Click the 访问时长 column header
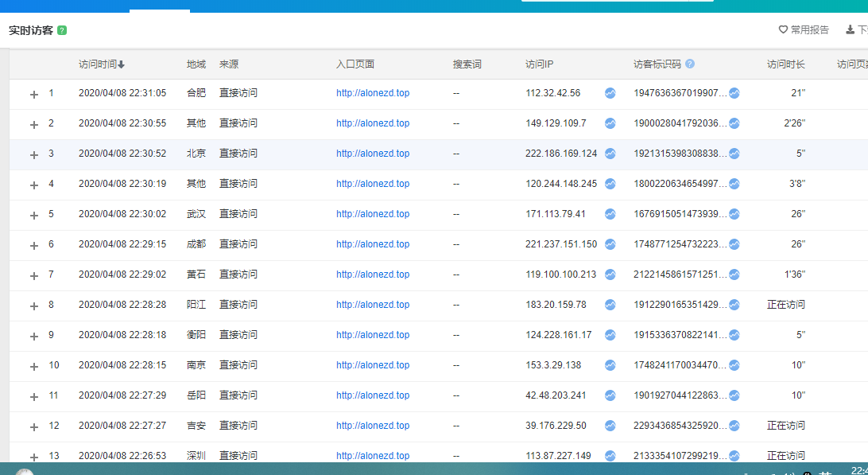The image size is (868, 475). pos(786,64)
